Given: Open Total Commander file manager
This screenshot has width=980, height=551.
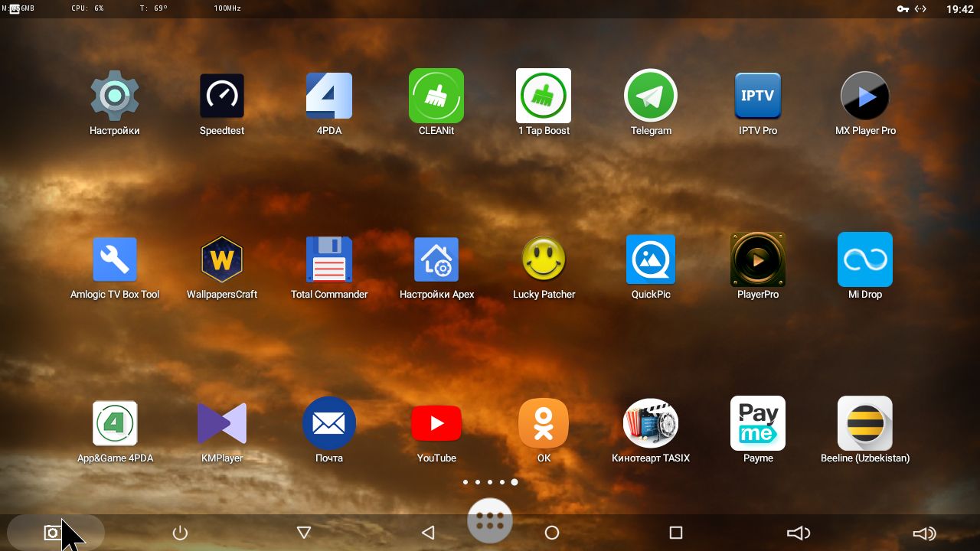Looking at the screenshot, I should 329,259.
